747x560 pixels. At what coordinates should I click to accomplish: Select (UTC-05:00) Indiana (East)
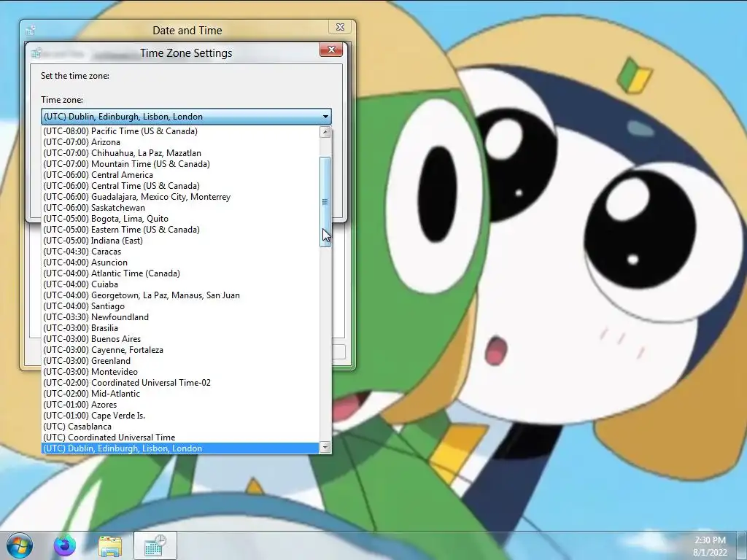(x=180, y=241)
